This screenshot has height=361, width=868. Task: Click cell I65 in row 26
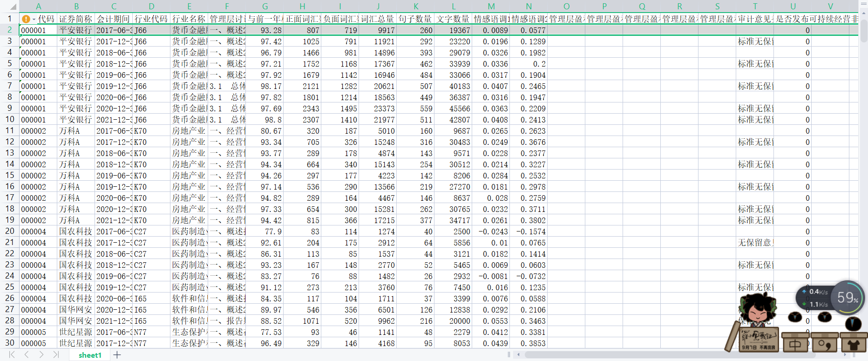(152, 299)
